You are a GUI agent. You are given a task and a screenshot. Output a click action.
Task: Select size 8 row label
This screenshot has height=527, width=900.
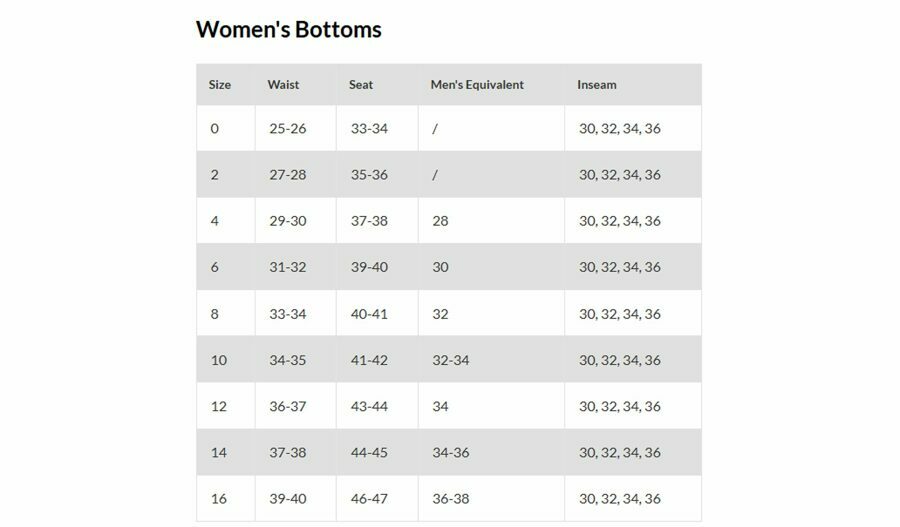coord(214,314)
